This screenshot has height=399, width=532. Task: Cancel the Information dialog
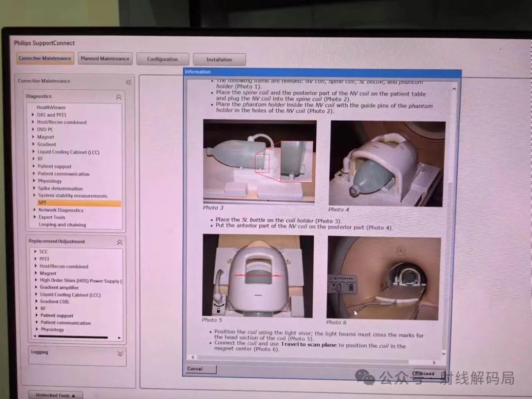click(201, 369)
